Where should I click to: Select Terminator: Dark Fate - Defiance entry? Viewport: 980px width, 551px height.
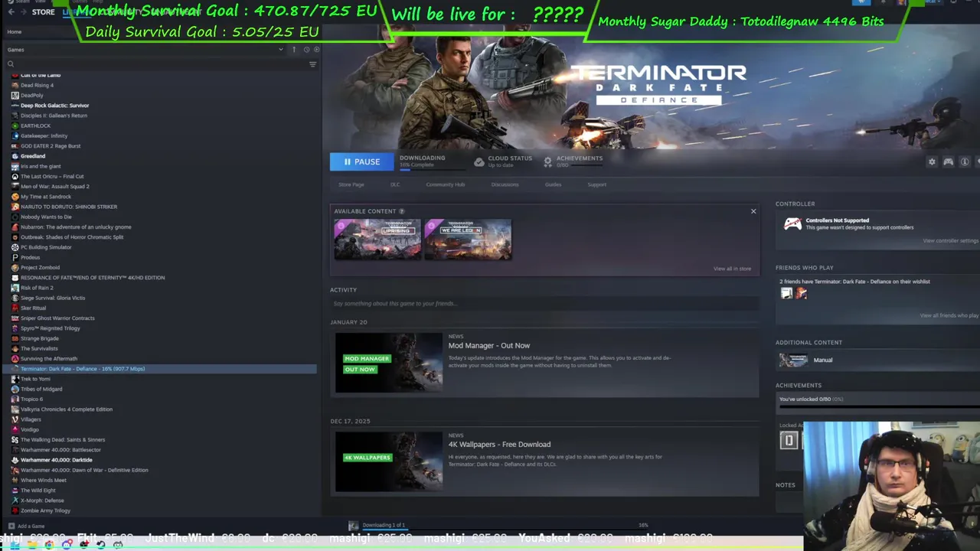point(161,369)
